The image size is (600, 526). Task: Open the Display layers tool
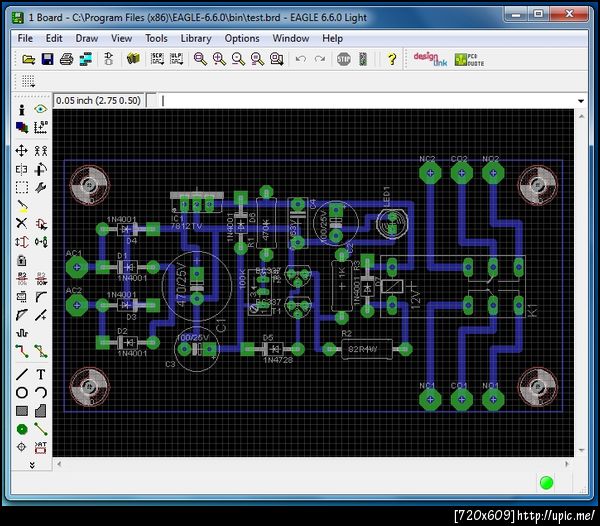(x=22, y=127)
